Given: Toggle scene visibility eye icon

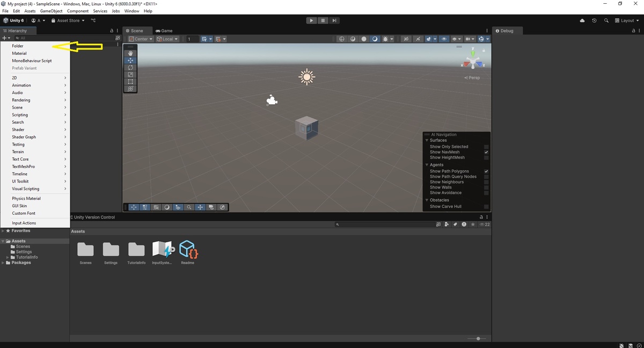Looking at the screenshot, I should tap(444, 39).
